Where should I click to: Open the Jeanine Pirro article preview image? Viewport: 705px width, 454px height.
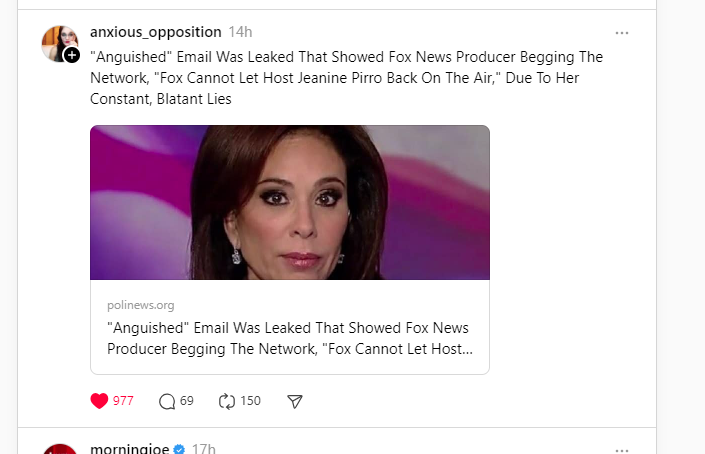(x=290, y=202)
